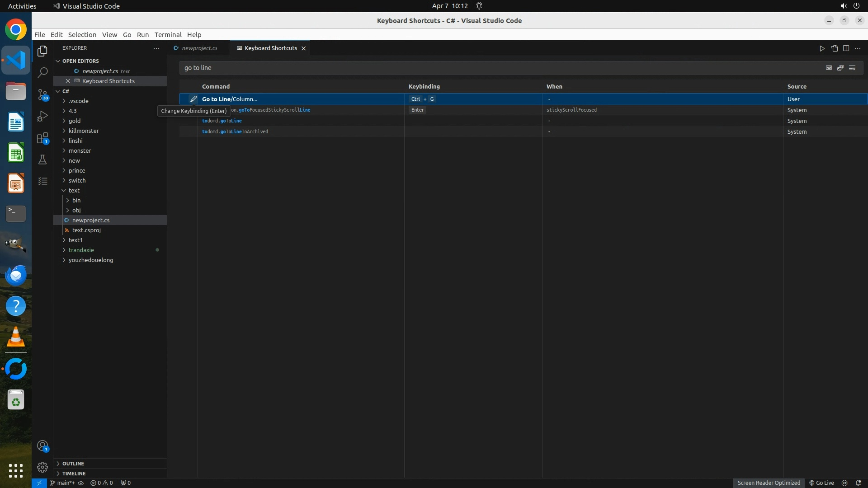This screenshot has width=868, height=488.
Task: Expand the OUTLINE section
Action: 73,463
